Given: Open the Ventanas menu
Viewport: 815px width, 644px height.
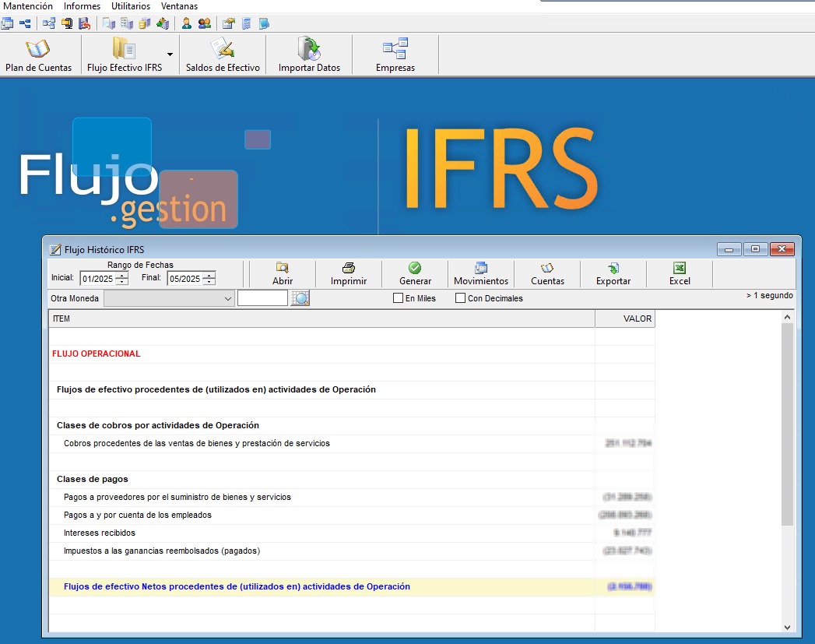Looking at the screenshot, I should (x=179, y=6).
